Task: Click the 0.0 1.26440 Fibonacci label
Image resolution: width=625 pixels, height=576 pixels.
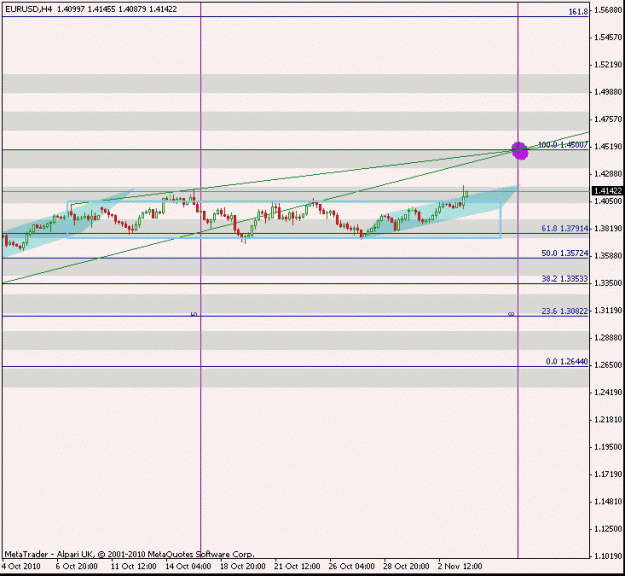Action: pyautogui.click(x=567, y=362)
